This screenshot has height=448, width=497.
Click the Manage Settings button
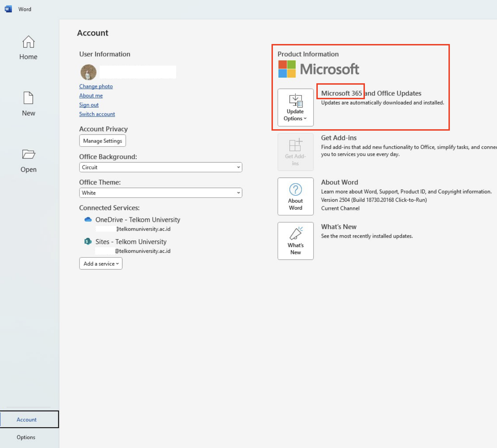pyautogui.click(x=102, y=141)
